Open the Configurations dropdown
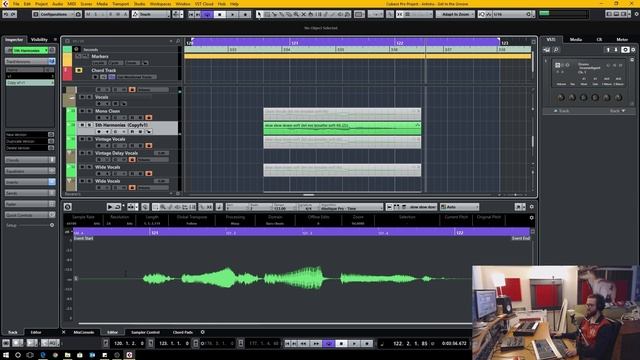This screenshot has width=640, height=360. 57,14
